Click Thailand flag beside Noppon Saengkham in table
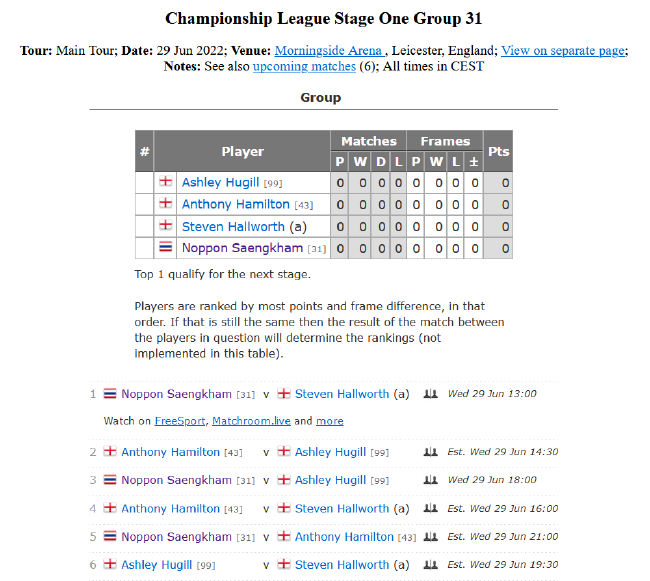The width and height of the screenshot is (650, 581). tap(165, 247)
